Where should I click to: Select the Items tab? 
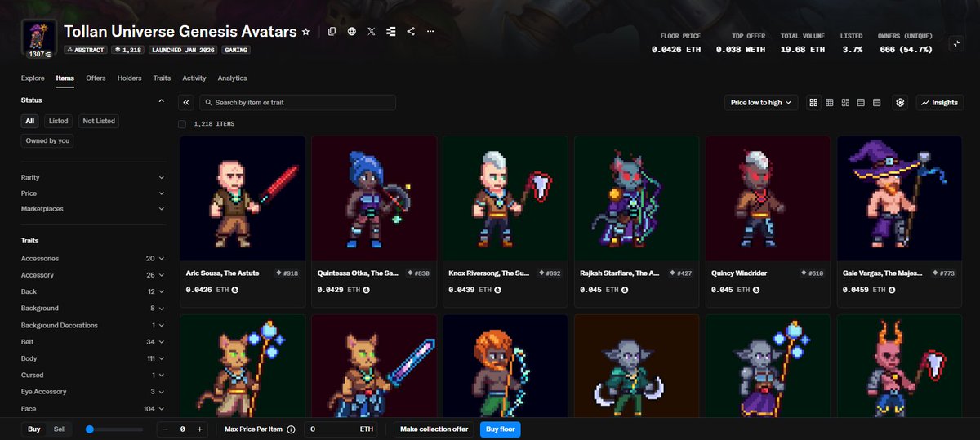[65, 78]
